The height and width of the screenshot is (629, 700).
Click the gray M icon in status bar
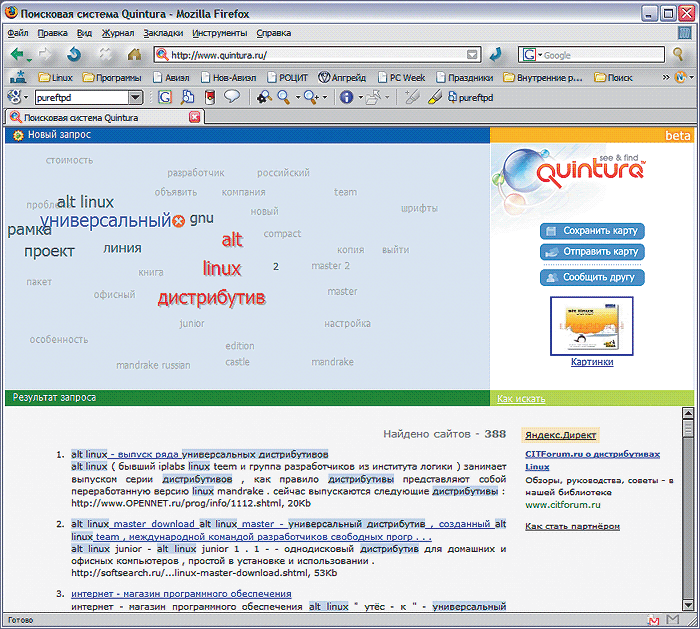673,619
